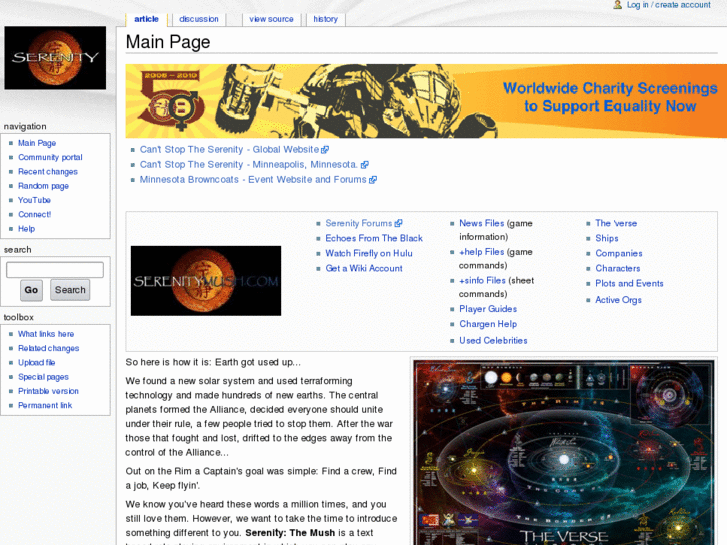Open Community portal link

(50, 157)
